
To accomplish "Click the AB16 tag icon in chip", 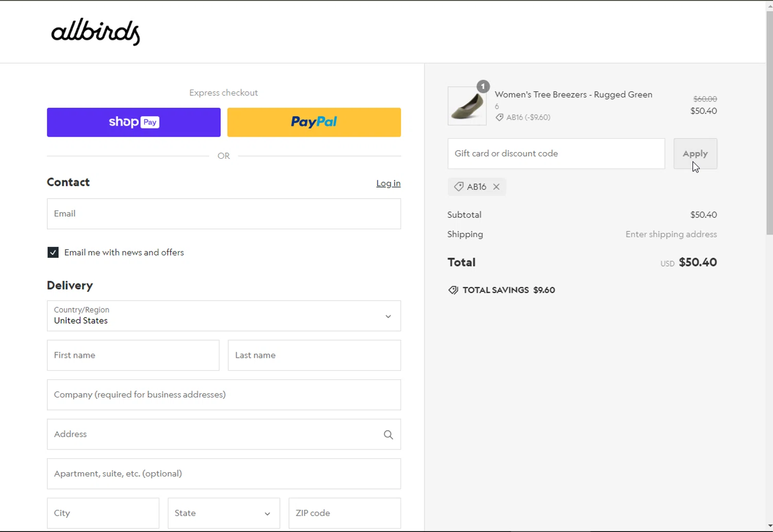I will [x=459, y=187].
